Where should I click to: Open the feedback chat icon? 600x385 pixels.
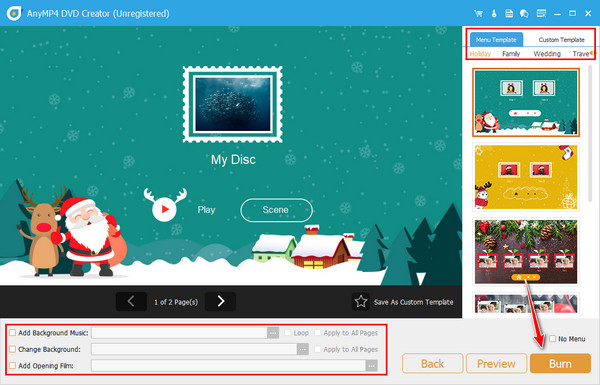(524, 14)
